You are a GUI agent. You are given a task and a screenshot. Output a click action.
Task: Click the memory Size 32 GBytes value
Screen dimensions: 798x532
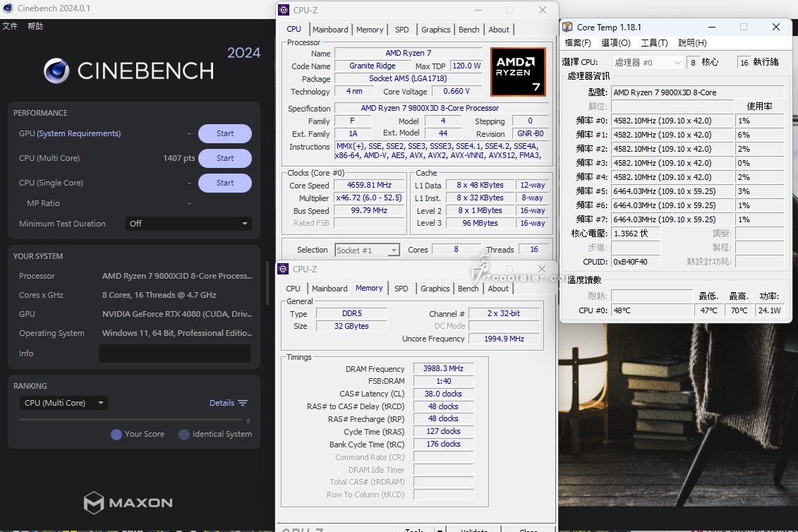pos(351,326)
